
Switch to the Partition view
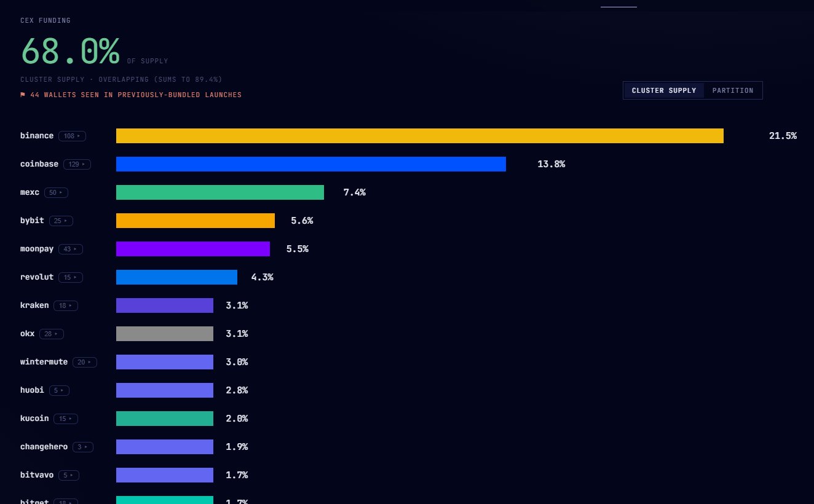(733, 90)
